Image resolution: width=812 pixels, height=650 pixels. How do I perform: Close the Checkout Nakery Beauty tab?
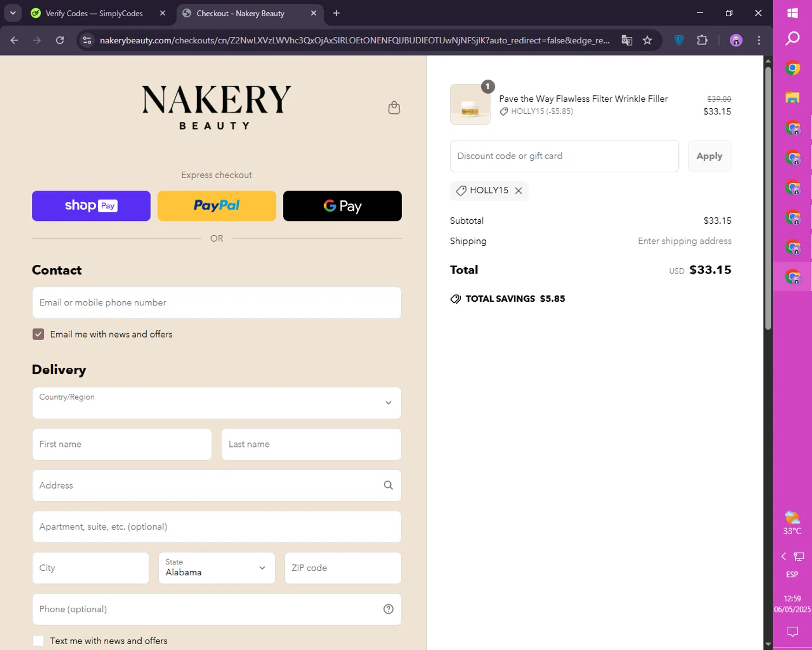pyautogui.click(x=313, y=13)
